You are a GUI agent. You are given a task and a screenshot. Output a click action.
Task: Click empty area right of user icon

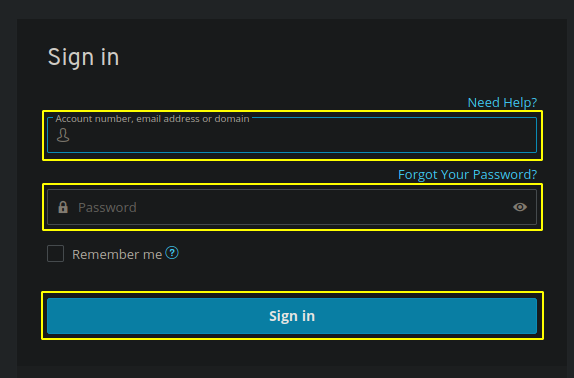point(302,136)
